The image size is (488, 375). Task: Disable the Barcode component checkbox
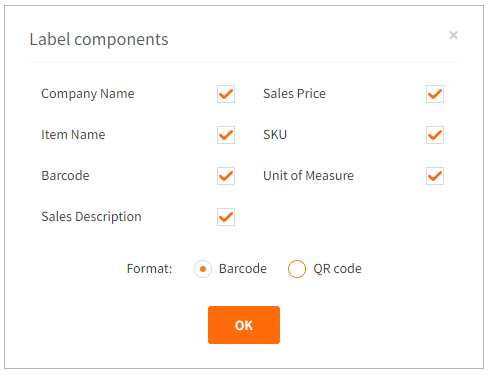(x=226, y=176)
